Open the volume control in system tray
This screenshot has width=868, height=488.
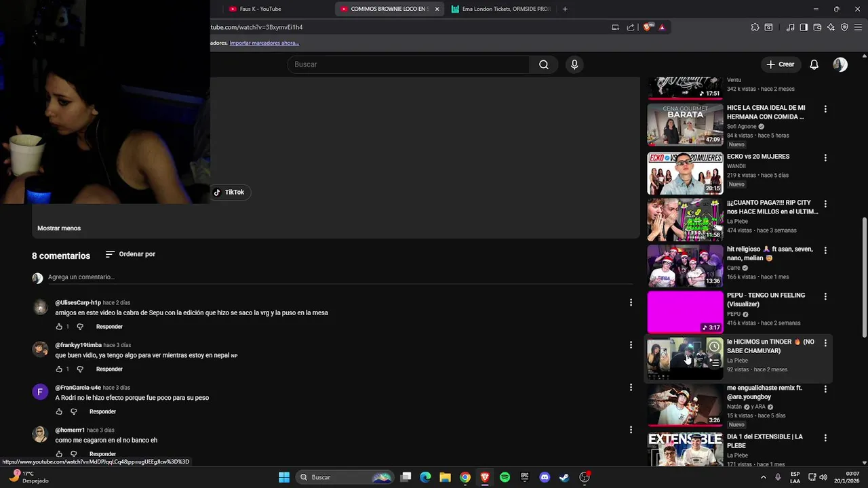point(823,477)
